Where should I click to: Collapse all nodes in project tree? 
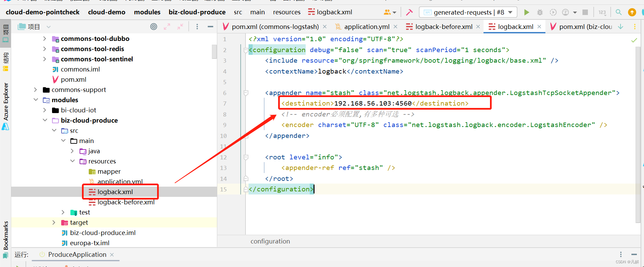[180, 27]
